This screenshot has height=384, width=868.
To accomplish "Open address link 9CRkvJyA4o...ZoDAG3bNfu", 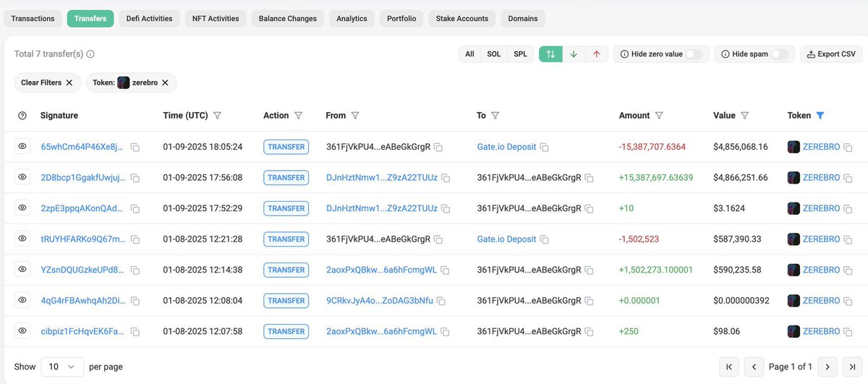I will click(380, 301).
